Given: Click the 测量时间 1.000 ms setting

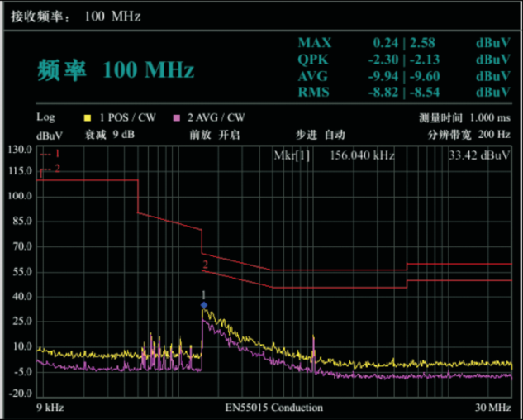Looking at the screenshot, I should [x=464, y=118].
